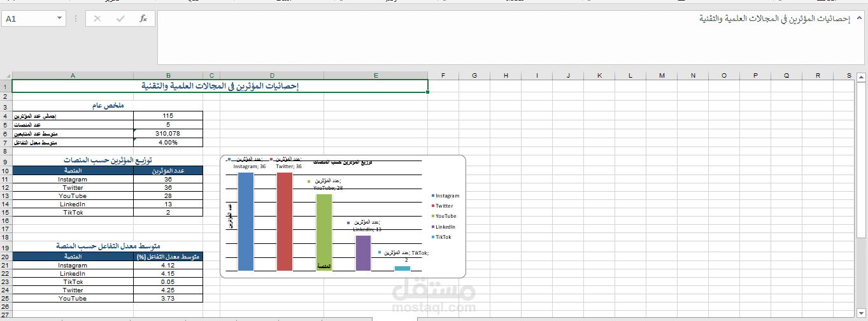Click YouTube entry in chart legend

pyautogui.click(x=444, y=216)
